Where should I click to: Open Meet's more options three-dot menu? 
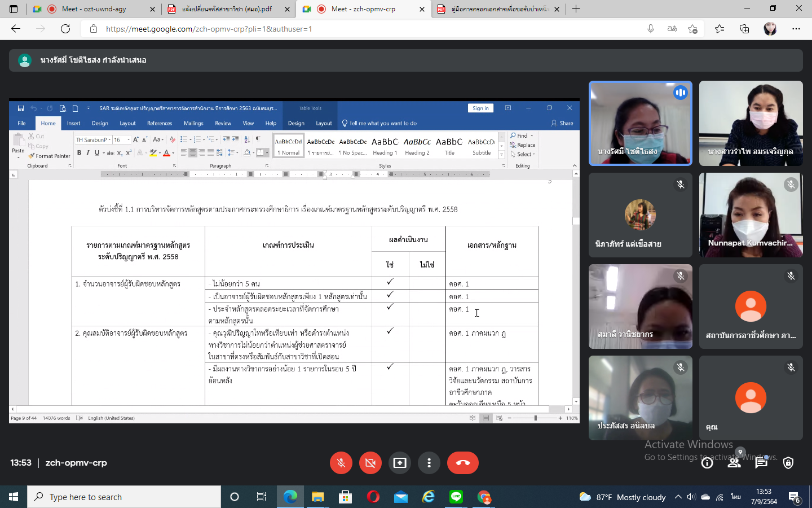click(x=429, y=463)
